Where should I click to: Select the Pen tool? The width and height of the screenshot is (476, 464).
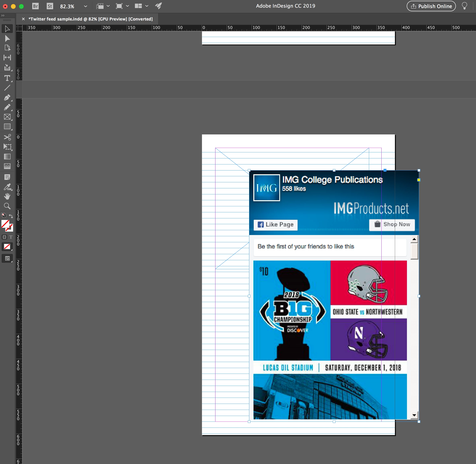(x=7, y=97)
